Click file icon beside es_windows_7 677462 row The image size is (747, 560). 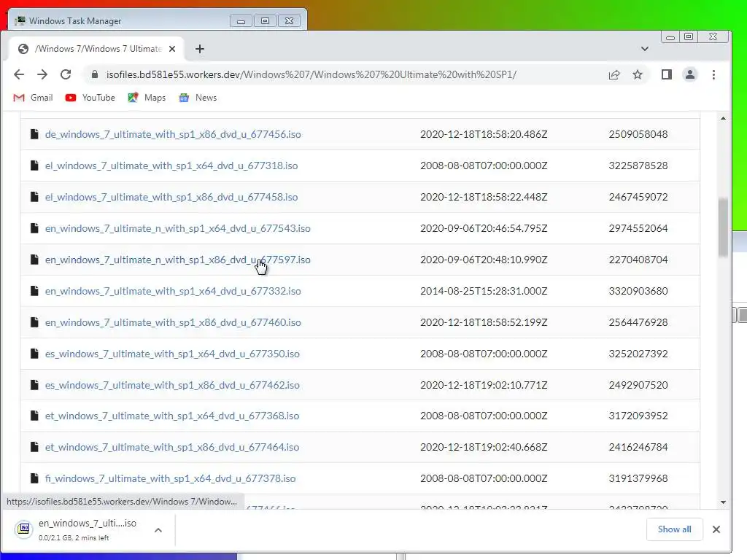point(34,385)
